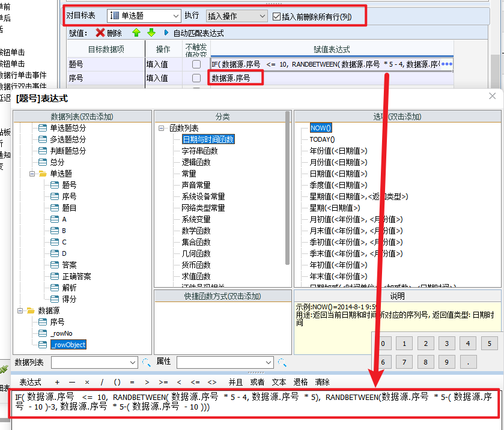Select _rowObject under 数据源
This screenshot has width=504, height=430.
(x=68, y=345)
